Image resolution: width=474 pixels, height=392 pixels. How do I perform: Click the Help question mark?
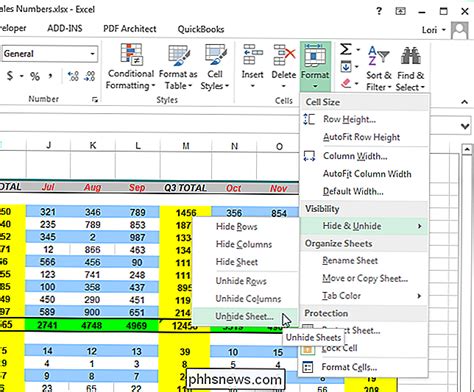coord(379,11)
